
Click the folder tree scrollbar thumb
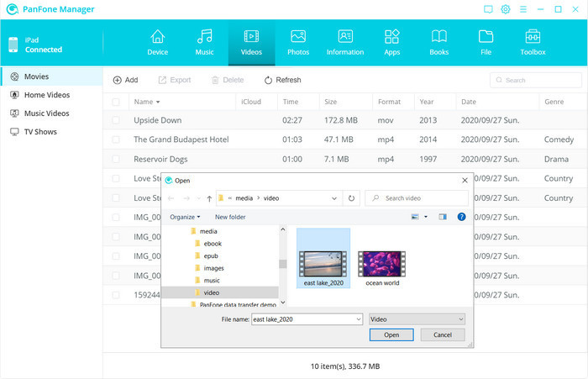(283, 264)
